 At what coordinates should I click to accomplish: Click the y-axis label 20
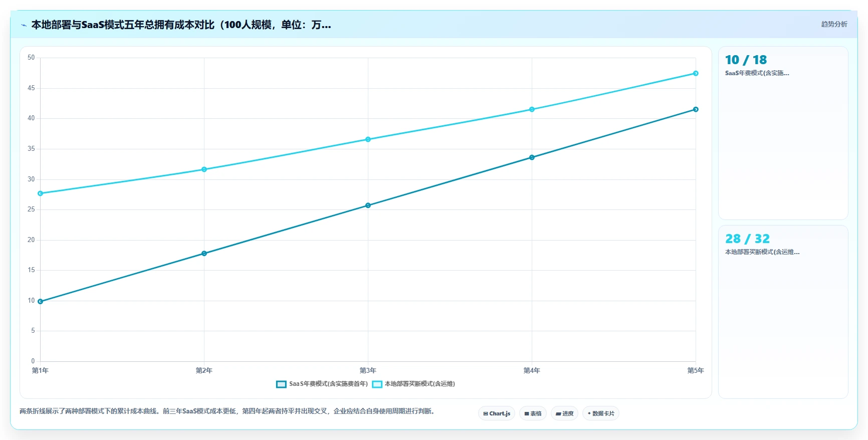(x=31, y=240)
